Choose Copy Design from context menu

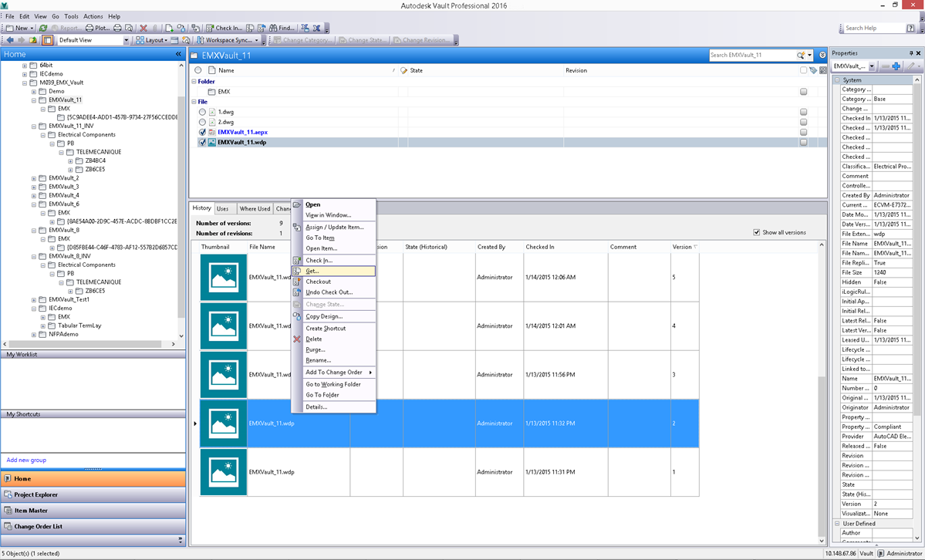click(x=333, y=316)
